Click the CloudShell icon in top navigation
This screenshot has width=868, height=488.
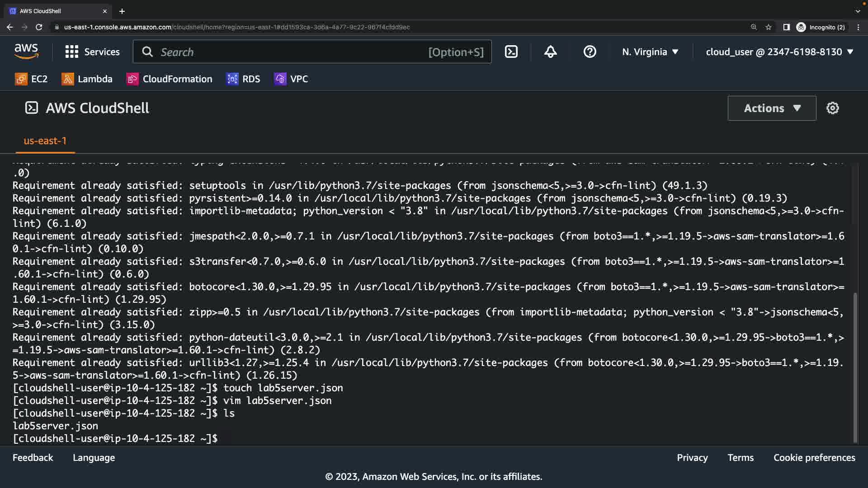coord(511,52)
